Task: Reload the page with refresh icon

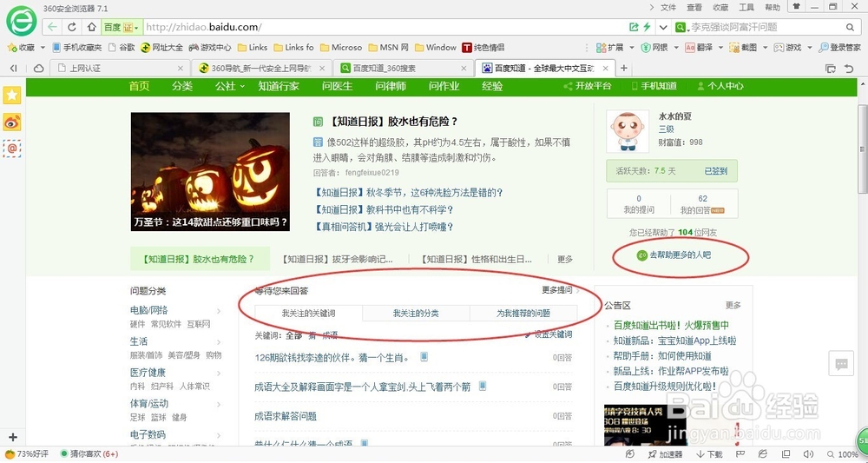Action: (72, 27)
